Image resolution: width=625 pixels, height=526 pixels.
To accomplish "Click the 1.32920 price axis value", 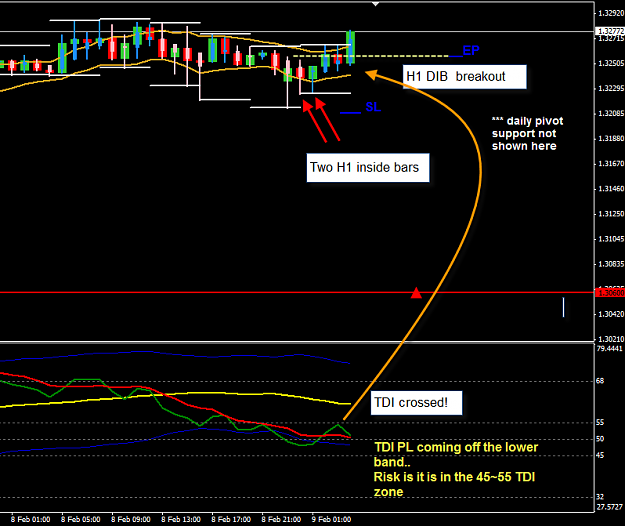I will coord(611,14).
